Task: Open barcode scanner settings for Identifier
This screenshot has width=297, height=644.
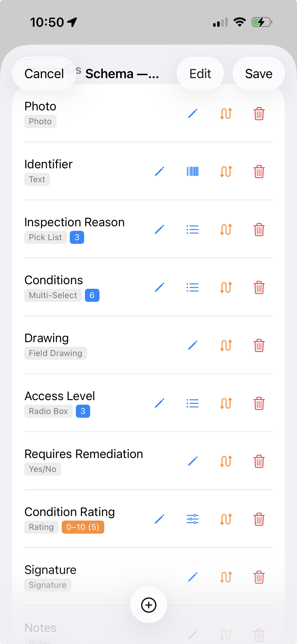Action: 193,172
